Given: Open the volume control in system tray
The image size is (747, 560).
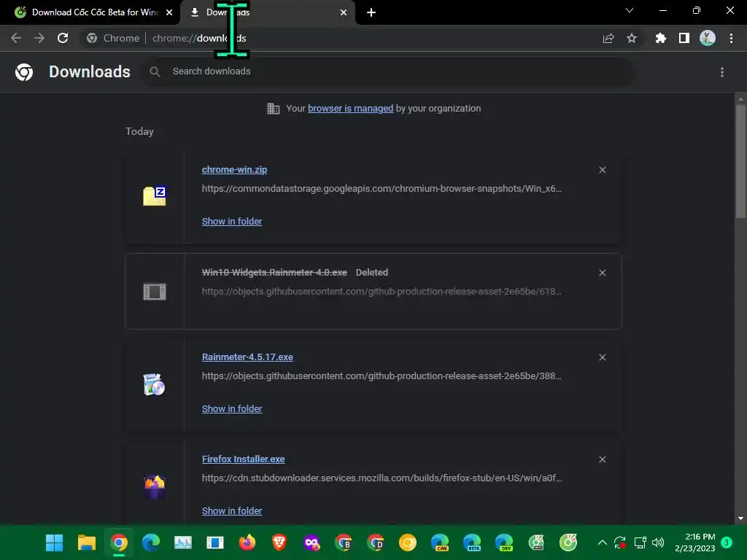Looking at the screenshot, I should click(x=658, y=542).
